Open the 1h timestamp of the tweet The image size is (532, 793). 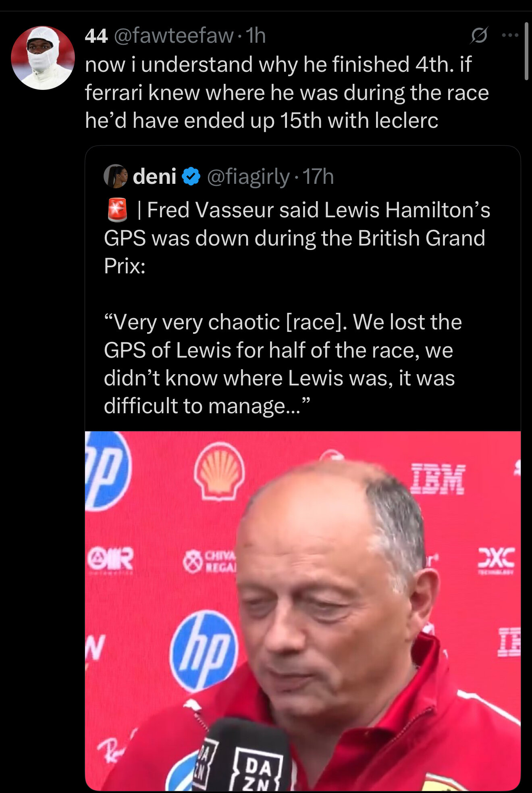click(x=256, y=35)
